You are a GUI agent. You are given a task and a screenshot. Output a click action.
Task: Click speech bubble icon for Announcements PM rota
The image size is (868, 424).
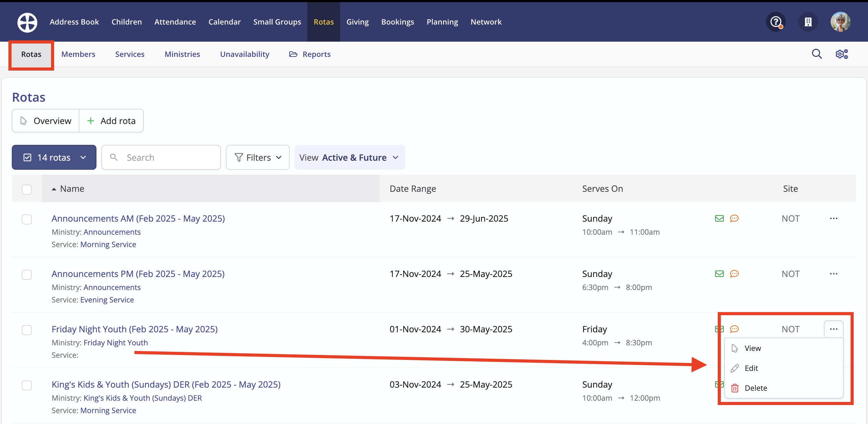(734, 274)
